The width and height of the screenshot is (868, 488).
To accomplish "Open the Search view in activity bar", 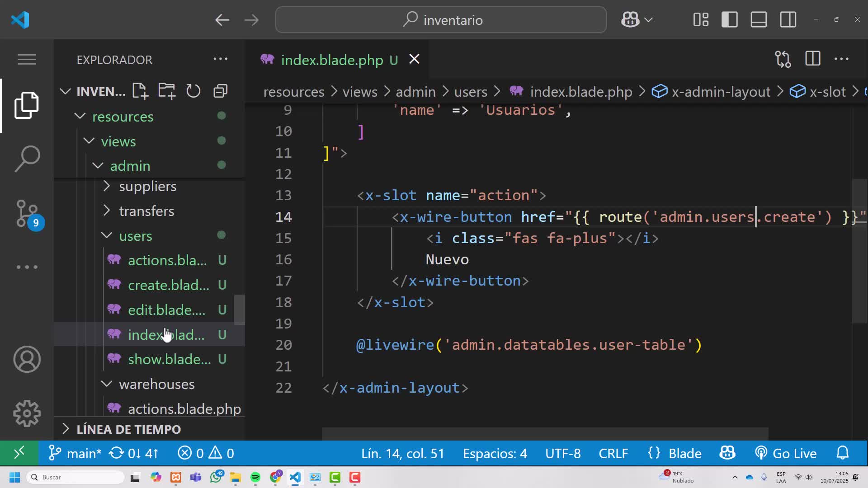I will tap(27, 159).
